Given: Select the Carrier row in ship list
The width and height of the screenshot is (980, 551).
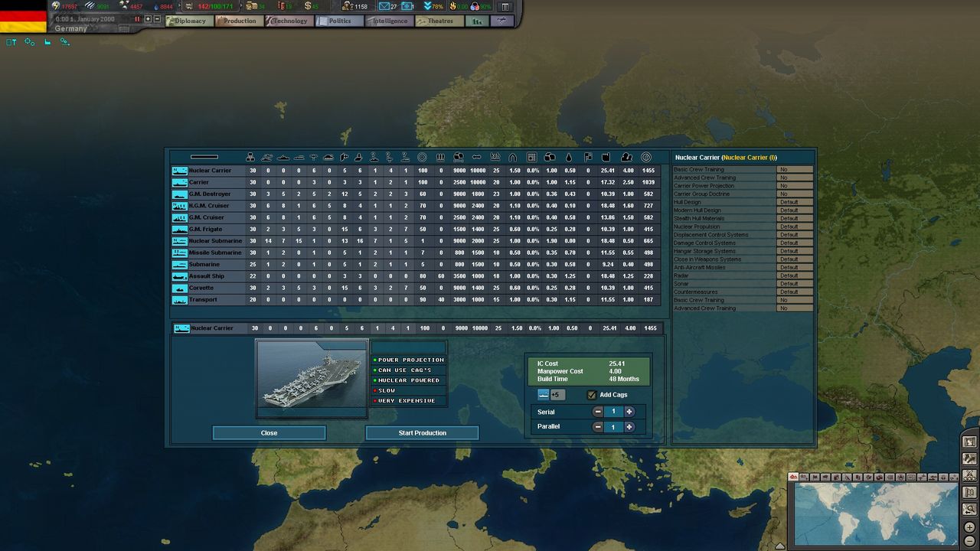Looking at the screenshot, I should point(415,182).
